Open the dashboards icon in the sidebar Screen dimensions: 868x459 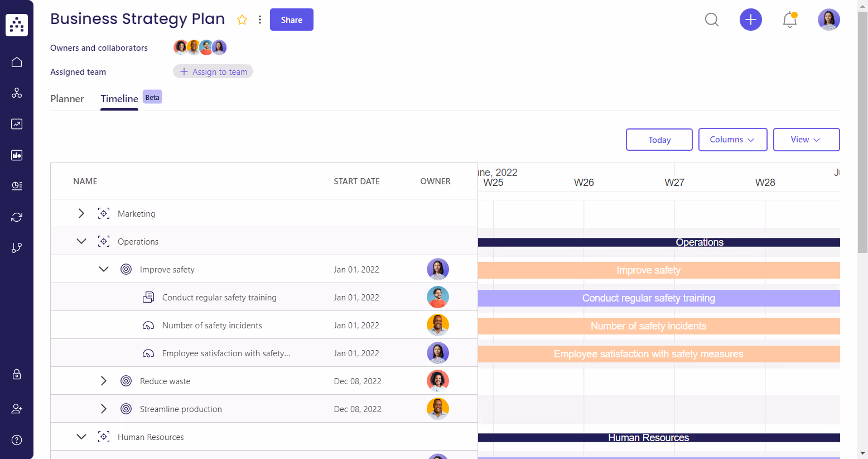pyautogui.click(x=16, y=155)
